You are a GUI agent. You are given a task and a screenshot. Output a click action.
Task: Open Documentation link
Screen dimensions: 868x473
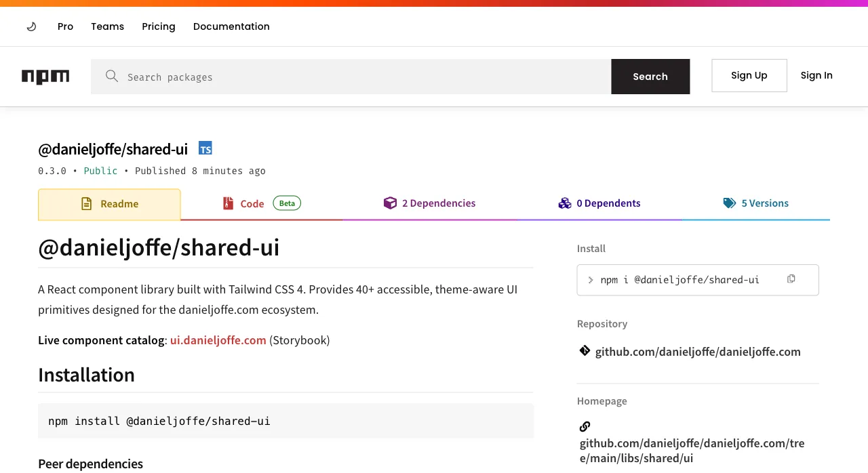(231, 26)
